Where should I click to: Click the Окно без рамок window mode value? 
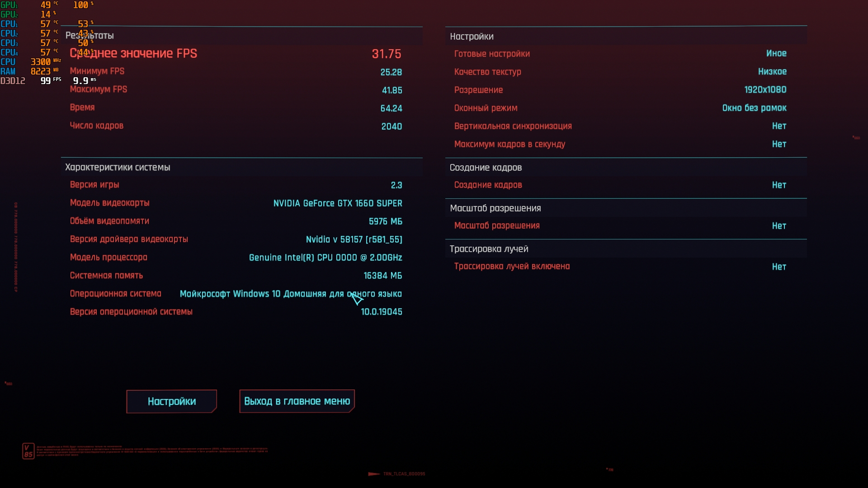(754, 108)
